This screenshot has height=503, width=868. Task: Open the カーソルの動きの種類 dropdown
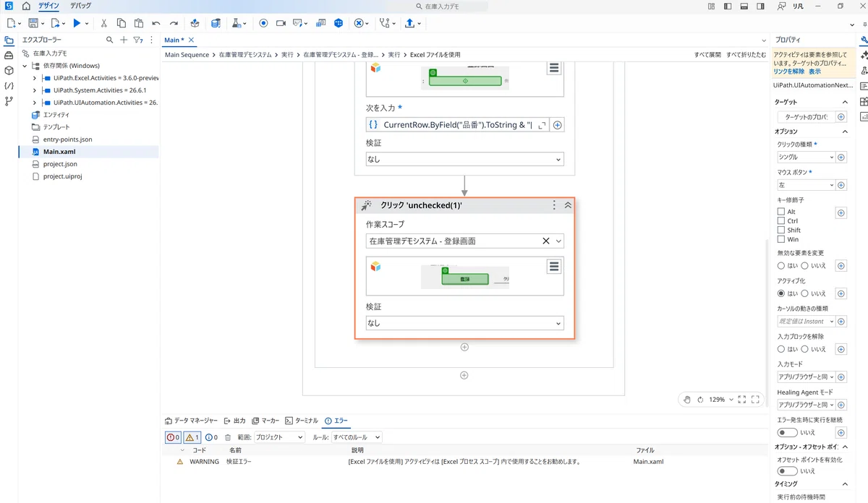806,321
